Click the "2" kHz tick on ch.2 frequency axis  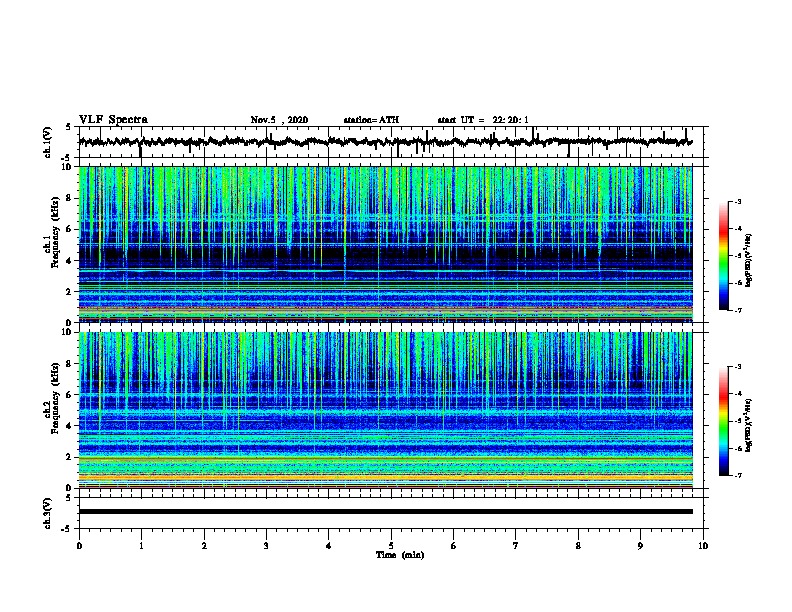(70, 457)
